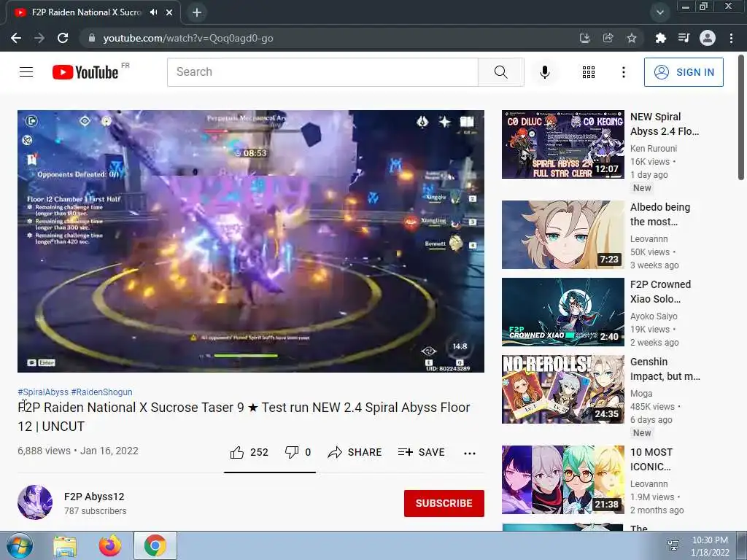The height and width of the screenshot is (560, 747).
Task: Open the #SpiralAbyss hashtag
Action: pyautogui.click(x=43, y=392)
